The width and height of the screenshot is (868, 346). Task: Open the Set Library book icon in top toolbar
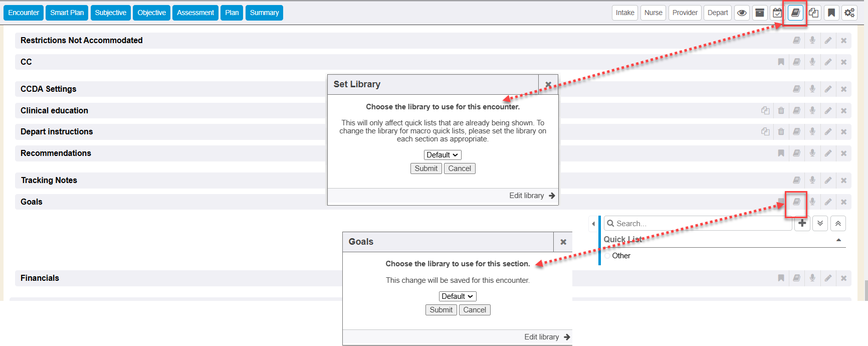(x=795, y=13)
